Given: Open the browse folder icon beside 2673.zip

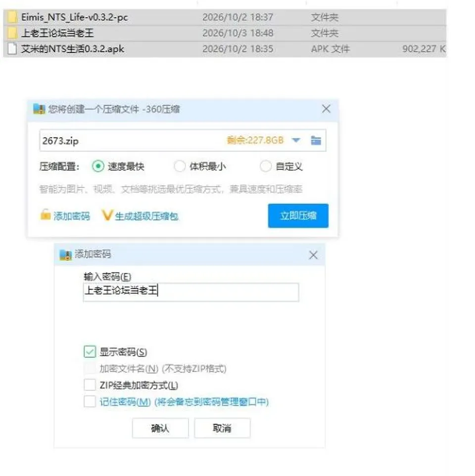Looking at the screenshot, I should (316, 140).
